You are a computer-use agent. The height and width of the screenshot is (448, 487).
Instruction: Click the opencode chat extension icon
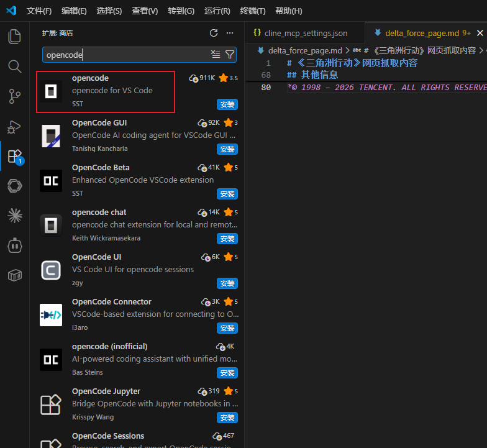pyautogui.click(x=51, y=226)
